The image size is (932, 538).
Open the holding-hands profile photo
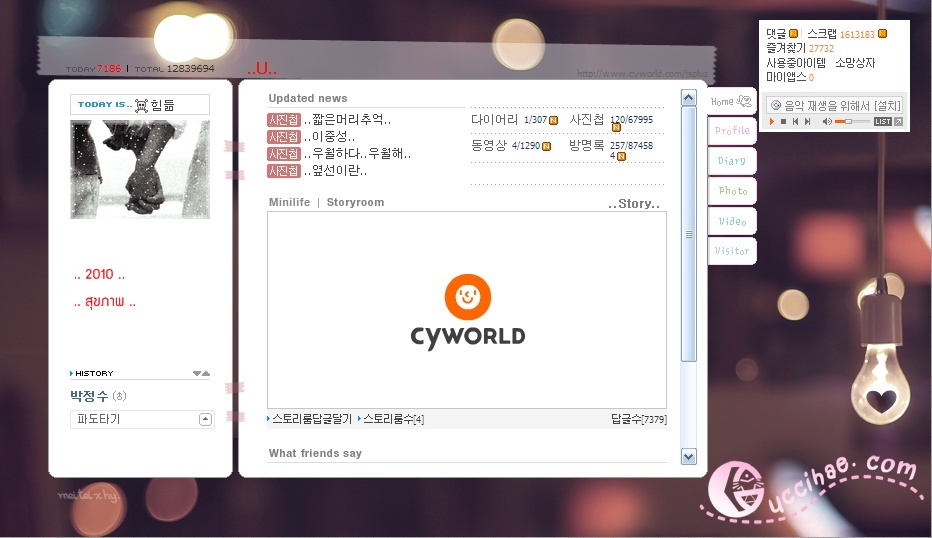click(140, 169)
